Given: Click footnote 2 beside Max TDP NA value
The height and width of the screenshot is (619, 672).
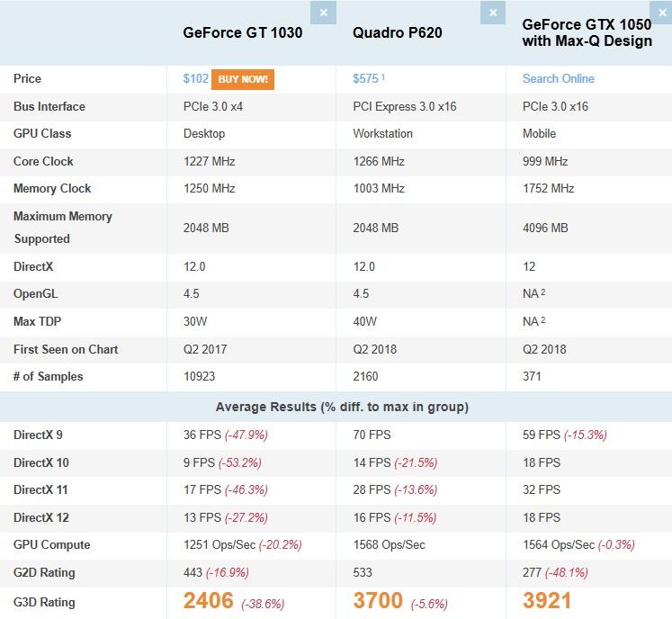Looking at the screenshot, I should (x=545, y=319).
